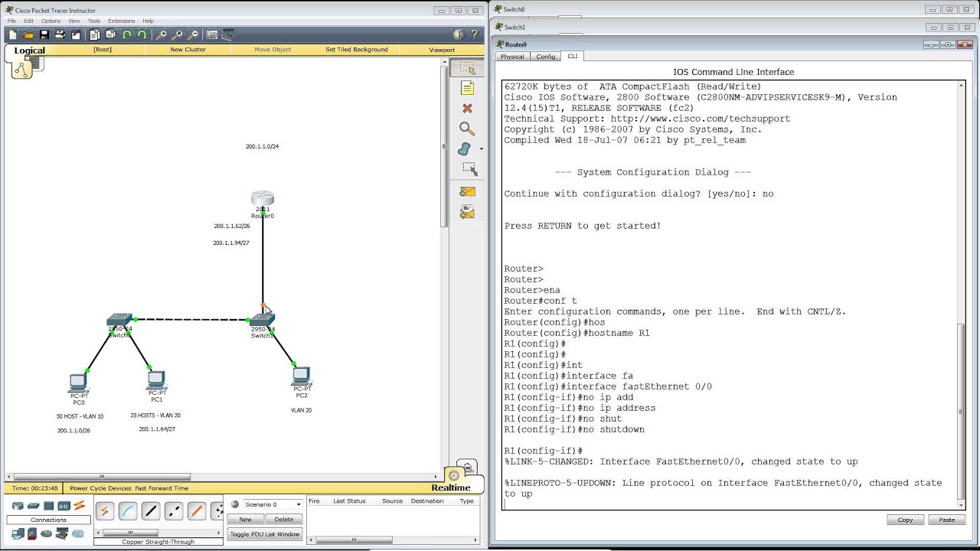Select Hubs device category icon
This screenshot has width=980, height=551.
click(x=48, y=506)
